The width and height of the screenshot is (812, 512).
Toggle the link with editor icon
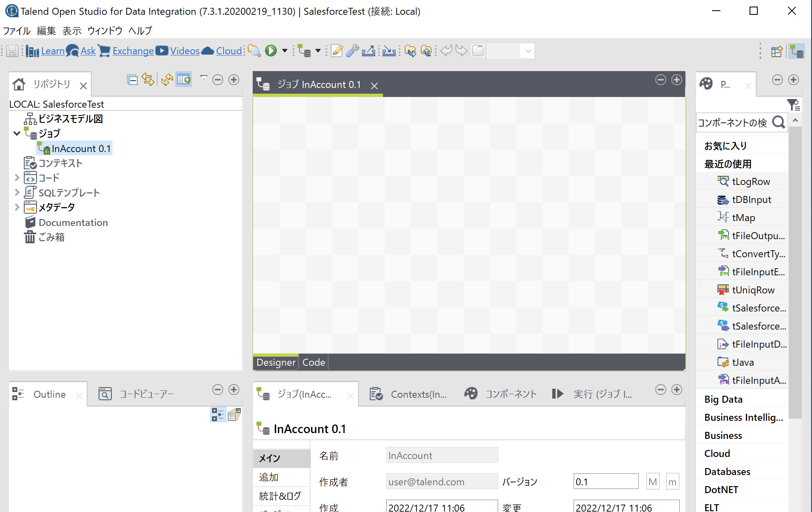click(148, 79)
